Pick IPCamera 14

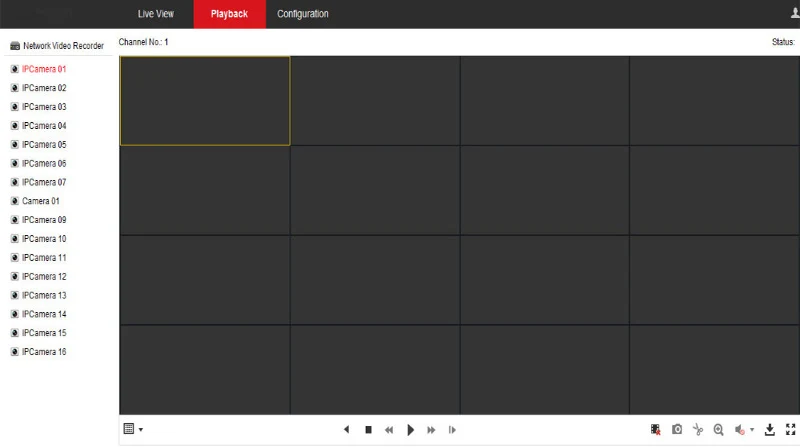[44, 314]
